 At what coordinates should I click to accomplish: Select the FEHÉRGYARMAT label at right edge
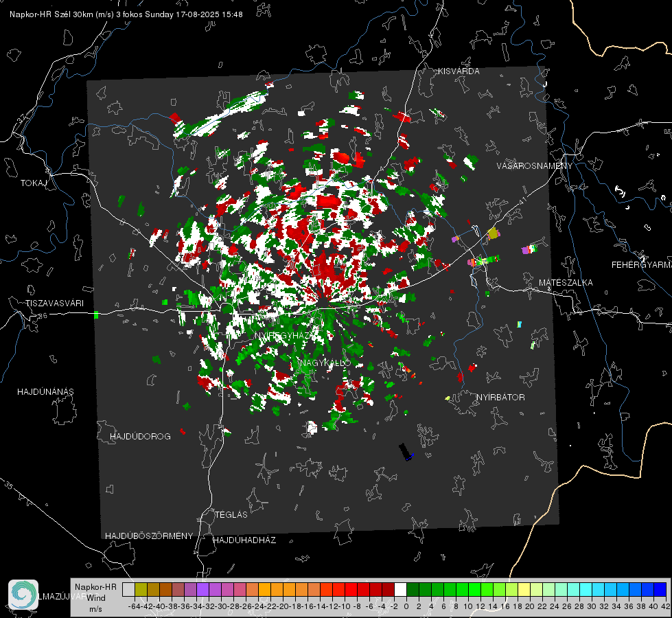(641, 265)
